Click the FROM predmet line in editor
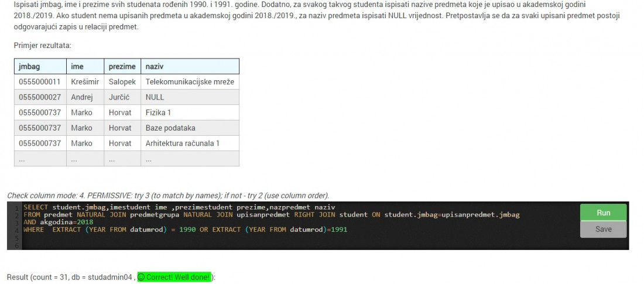 click(272, 214)
